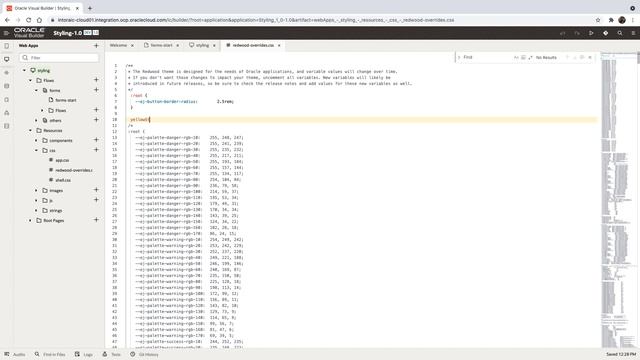Bookmark this page with the star icon
The width and height of the screenshot is (640, 360).
pyautogui.click(x=598, y=20)
